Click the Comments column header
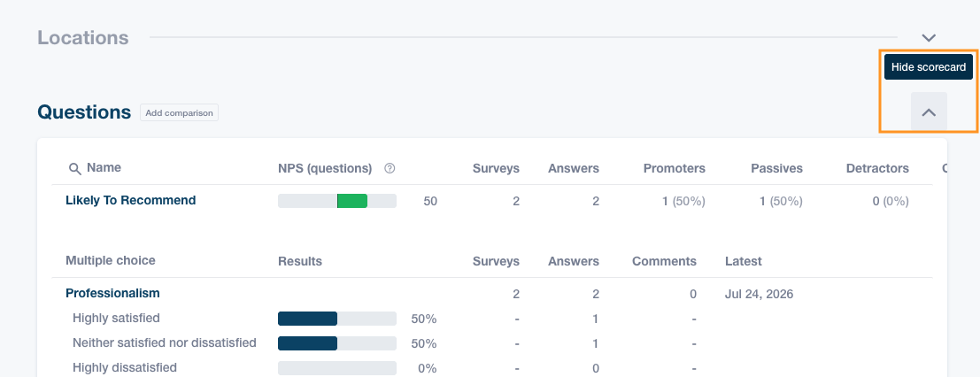This screenshot has width=980, height=377. (664, 261)
